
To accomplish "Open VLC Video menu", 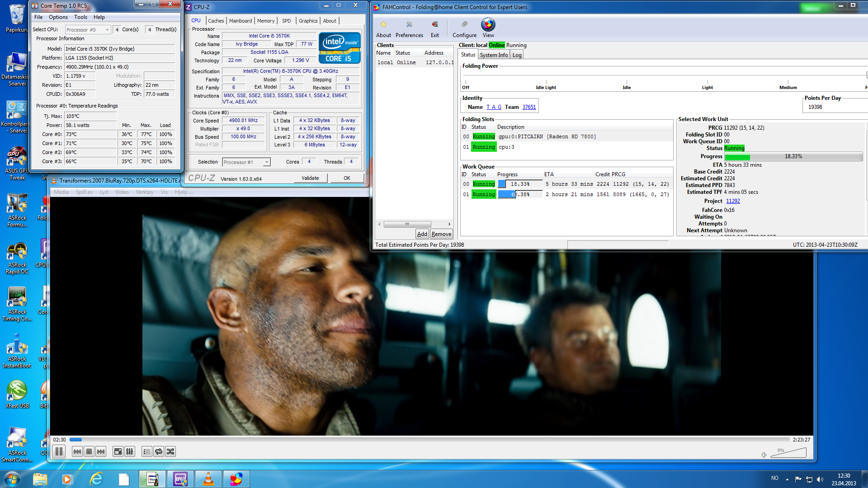I will click(122, 192).
